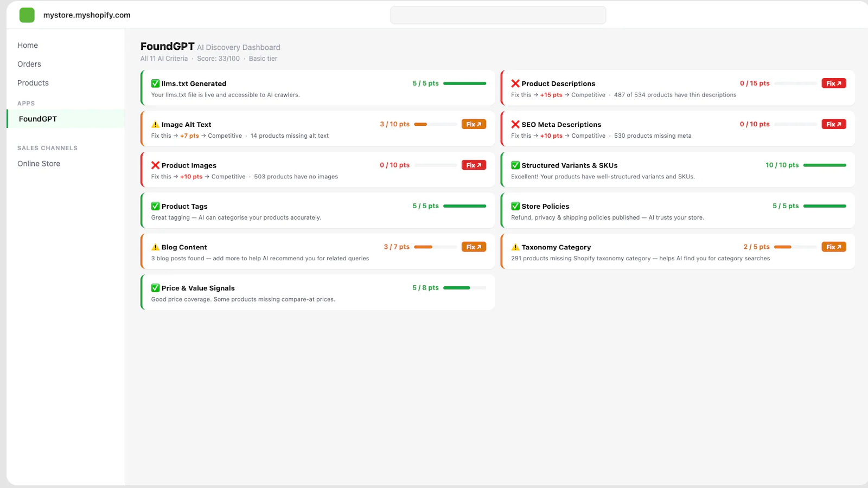This screenshot has height=488, width=868.
Task: Click the search field in the top bar
Action: (x=498, y=15)
